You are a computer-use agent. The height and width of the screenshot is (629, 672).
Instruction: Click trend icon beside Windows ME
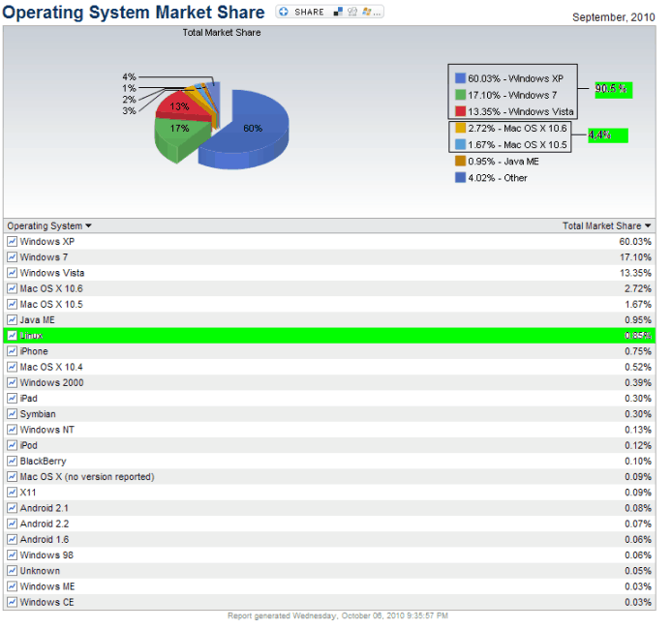tap(12, 586)
